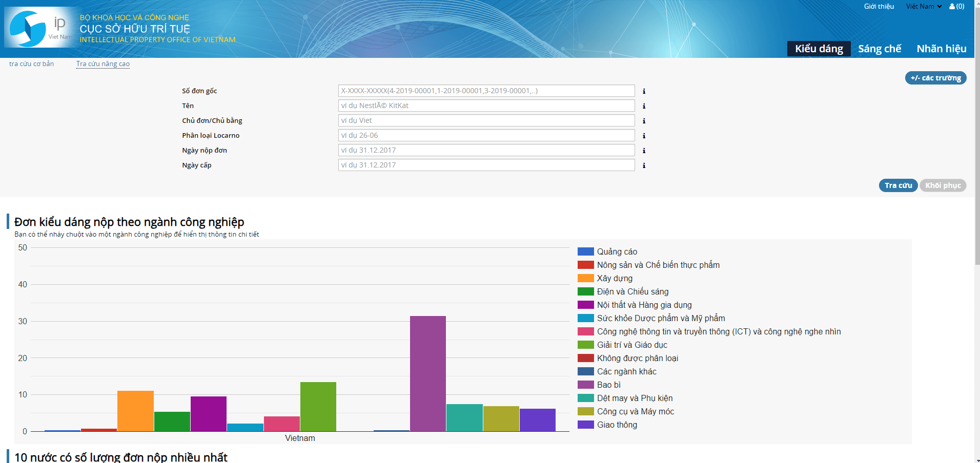This screenshot has height=463, width=980.
Task: Click info icon beside Số đơn gốc
Action: pos(644,91)
